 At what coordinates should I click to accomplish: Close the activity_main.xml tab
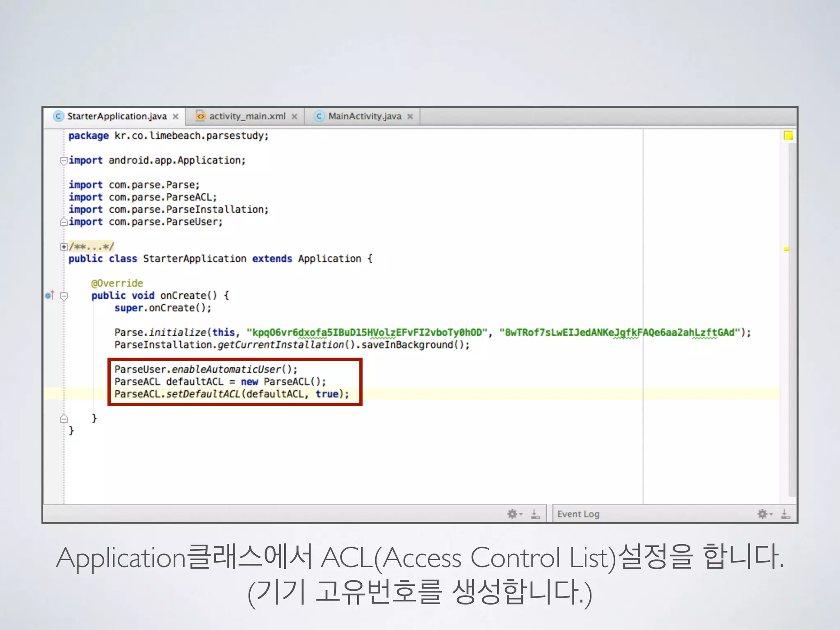click(294, 116)
